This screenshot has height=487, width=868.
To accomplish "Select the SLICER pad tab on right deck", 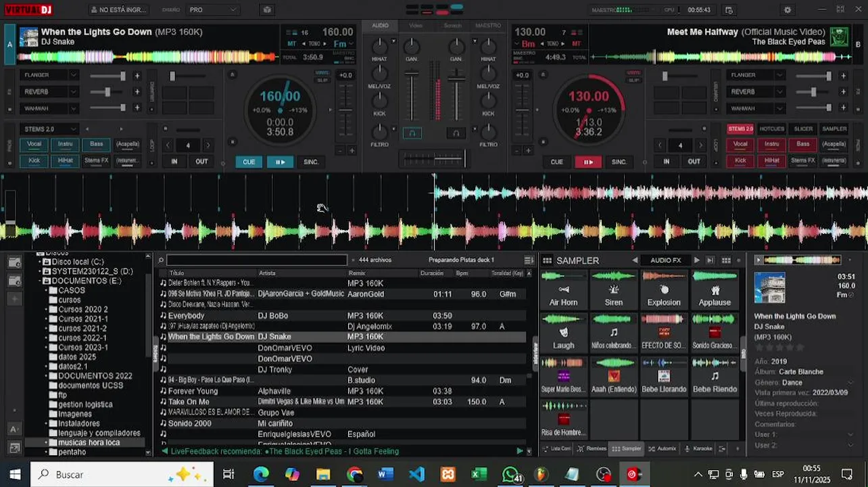I will [803, 129].
